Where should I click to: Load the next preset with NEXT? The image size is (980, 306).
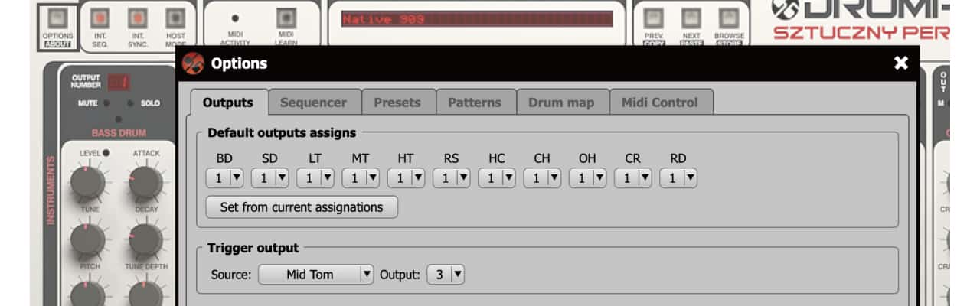(691, 17)
